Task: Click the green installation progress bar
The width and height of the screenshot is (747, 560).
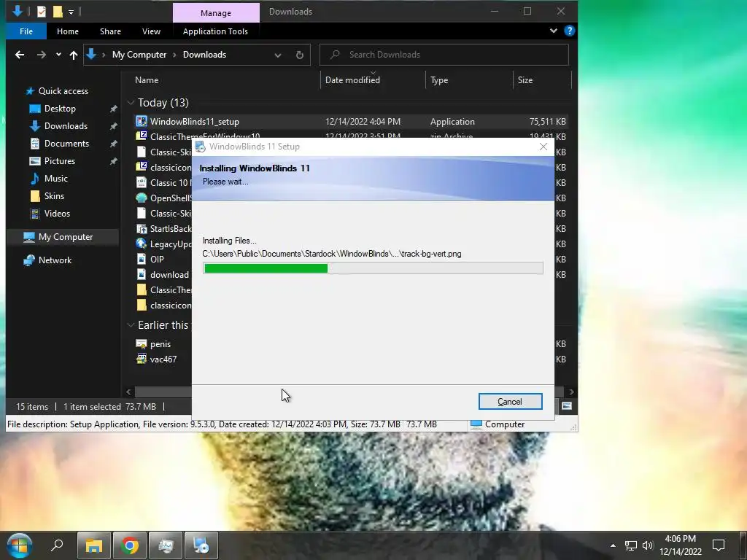Action: [373, 268]
